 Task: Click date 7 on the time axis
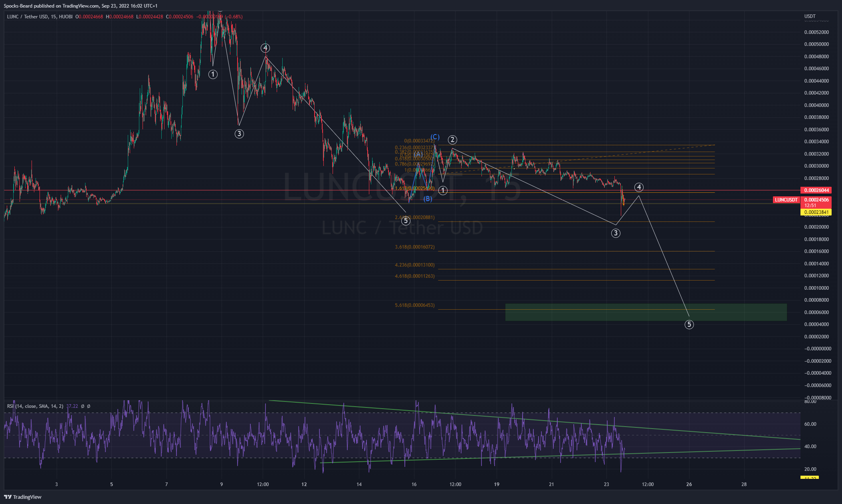pyautogui.click(x=166, y=484)
